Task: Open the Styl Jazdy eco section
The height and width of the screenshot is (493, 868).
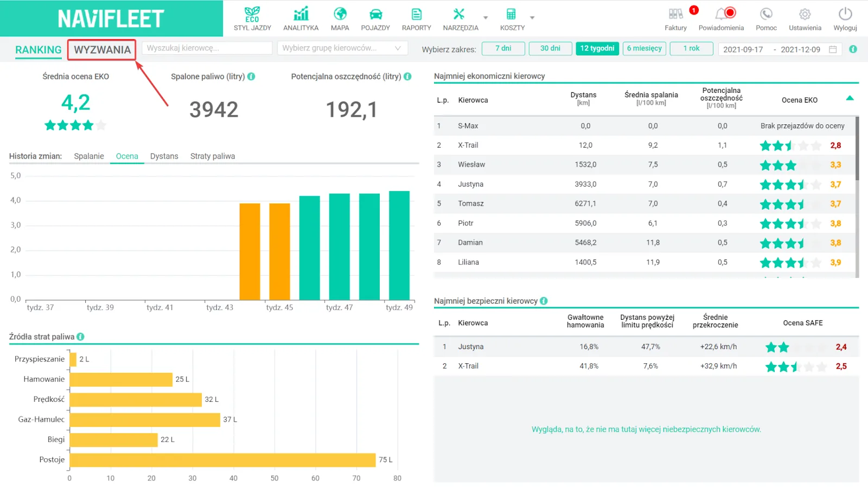Action: (x=252, y=19)
